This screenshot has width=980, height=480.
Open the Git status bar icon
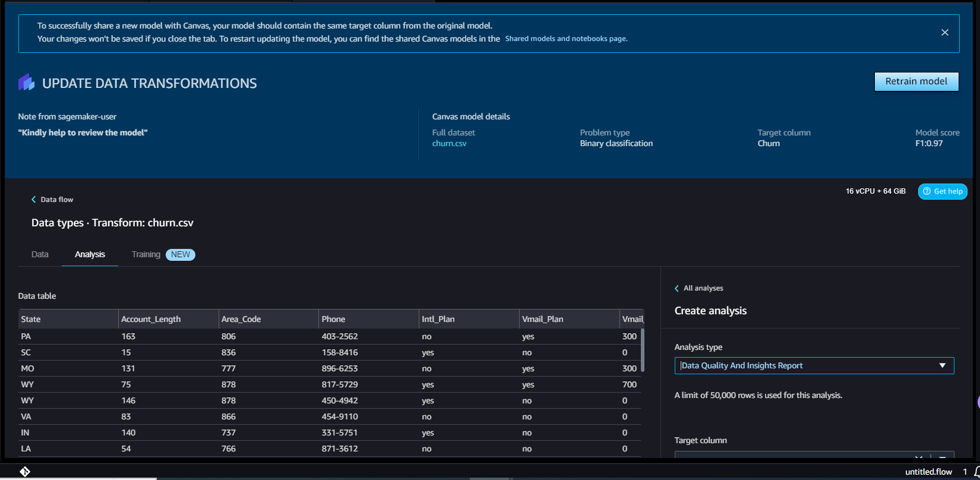click(25, 472)
